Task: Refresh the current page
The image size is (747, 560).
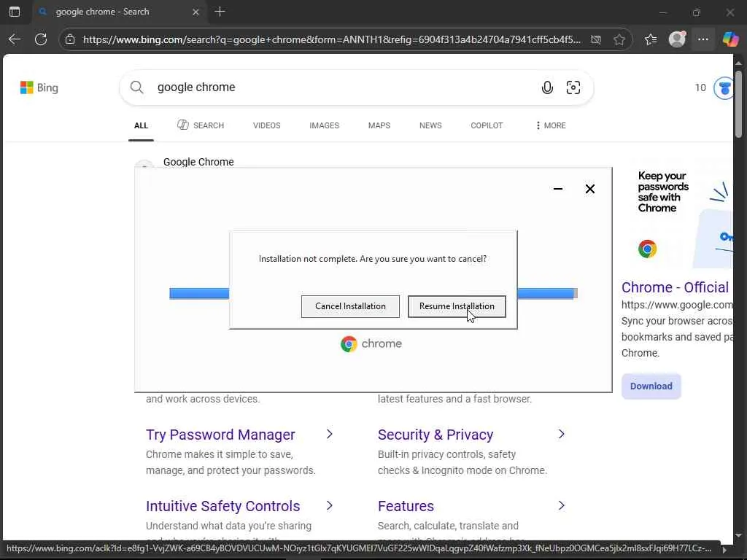Action: [41, 39]
